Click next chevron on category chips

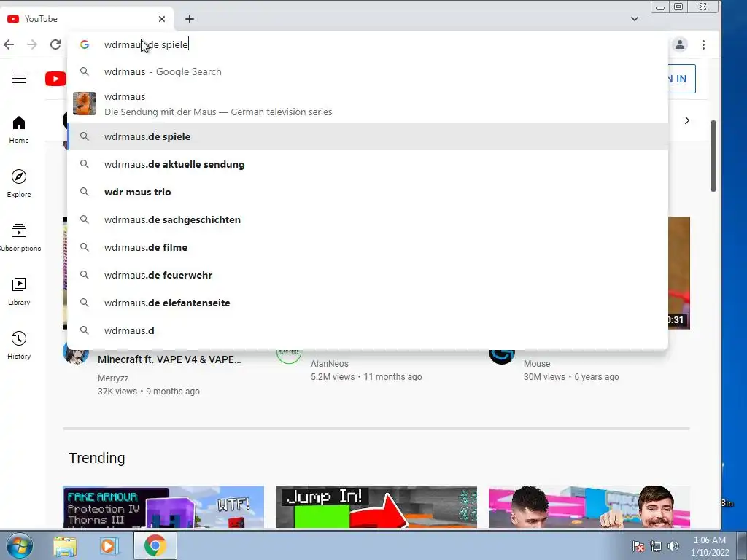(x=687, y=120)
